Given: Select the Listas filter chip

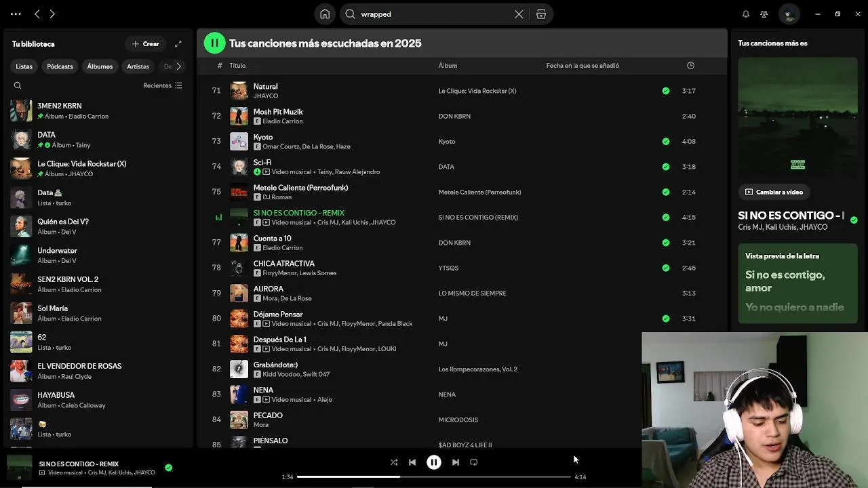Looking at the screenshot, I should click(x=24, y=66).
